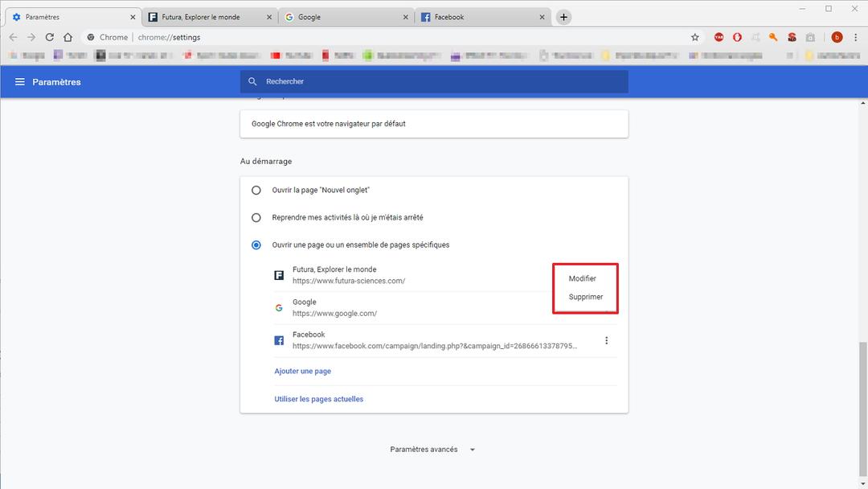Viewport: 868px width, 489px height.
Task: Go to the home page icon
Action: click(68, 37)
